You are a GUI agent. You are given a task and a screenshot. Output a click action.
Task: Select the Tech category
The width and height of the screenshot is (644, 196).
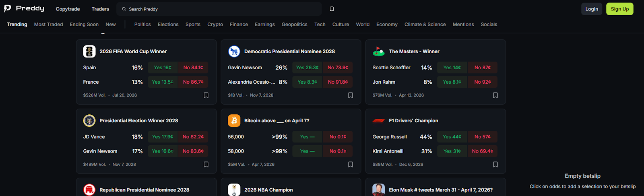tap(320, 25)
